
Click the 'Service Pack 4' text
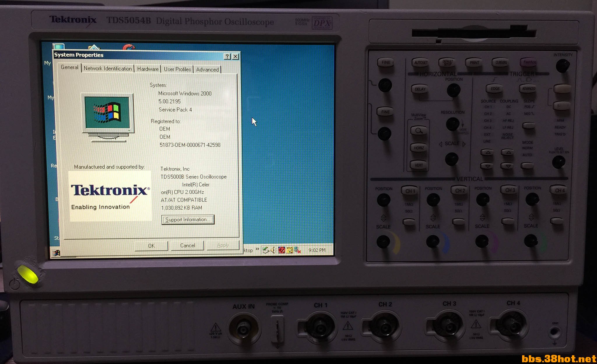point(175,110)
